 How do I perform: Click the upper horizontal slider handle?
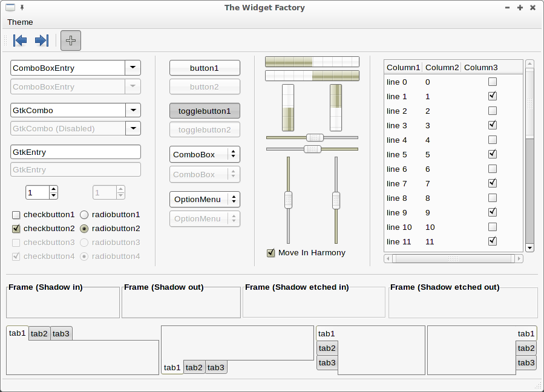[x=315, y=137]
